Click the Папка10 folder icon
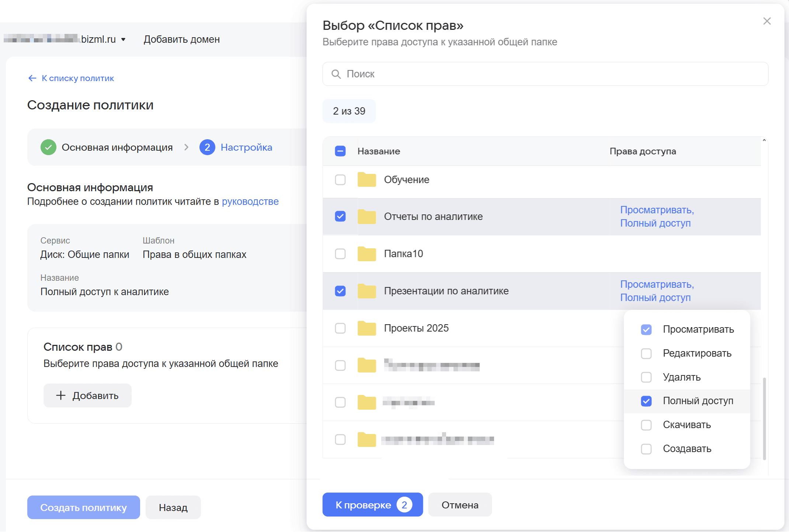This screenshot has height=532, width=789. pyautogui.click(x=366, y=254)
